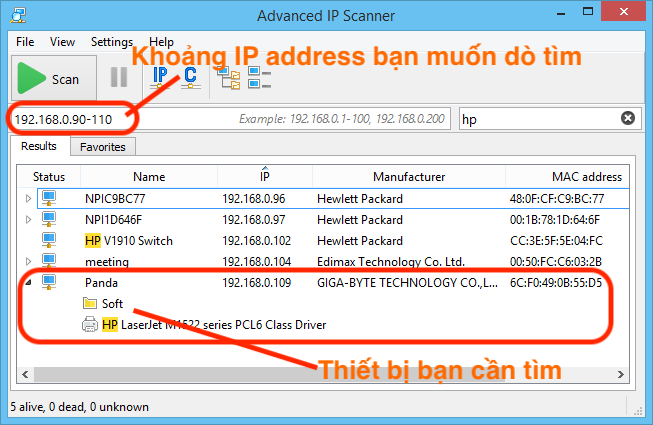Select the meeting device name
The height and width of the screenshot is (425, 653).
107,262
